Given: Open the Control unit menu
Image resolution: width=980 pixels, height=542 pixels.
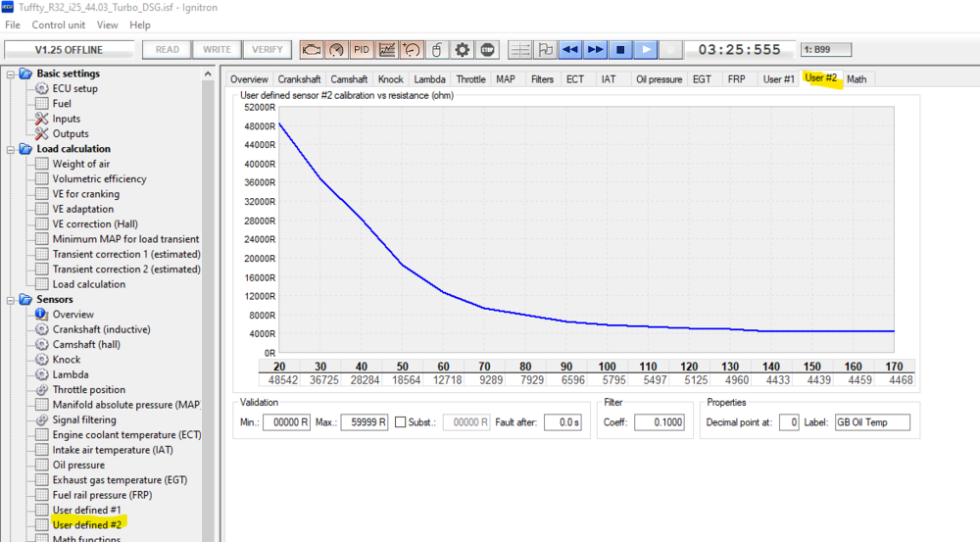Looking at the screenshot, I should click(59, 25).
